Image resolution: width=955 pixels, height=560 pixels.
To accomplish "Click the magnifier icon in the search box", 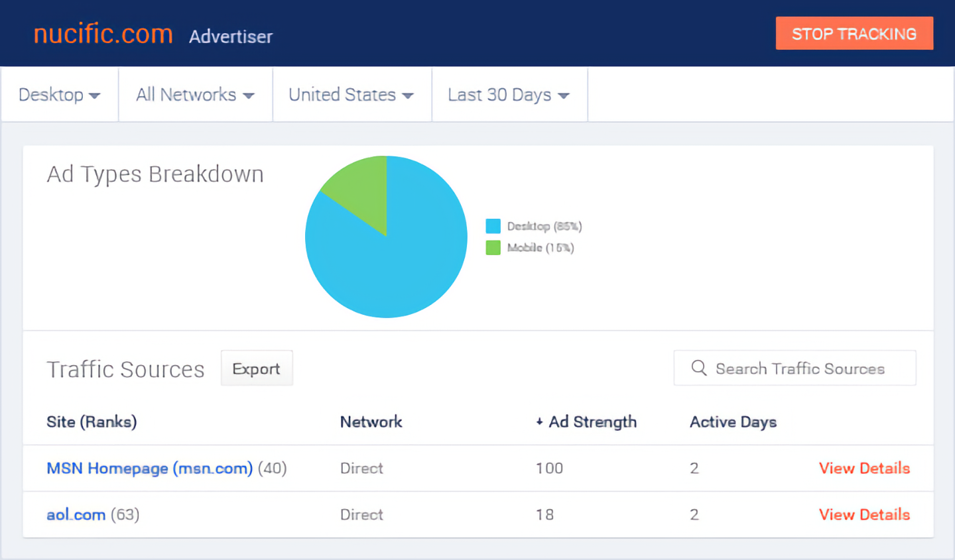I will pos(698,368).
